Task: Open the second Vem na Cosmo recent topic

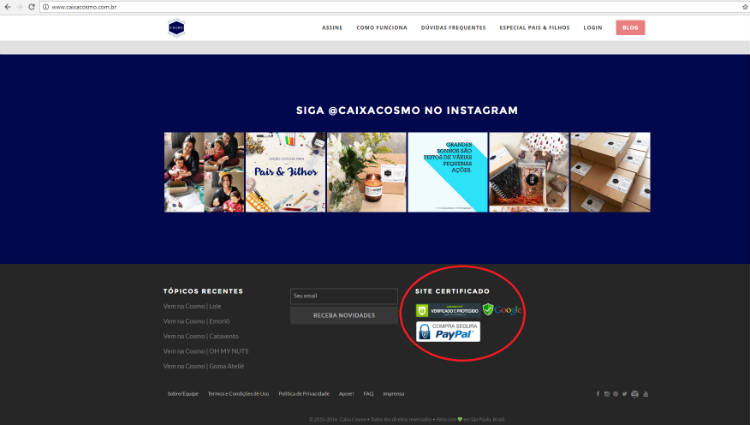Action: tap(196, 321)
